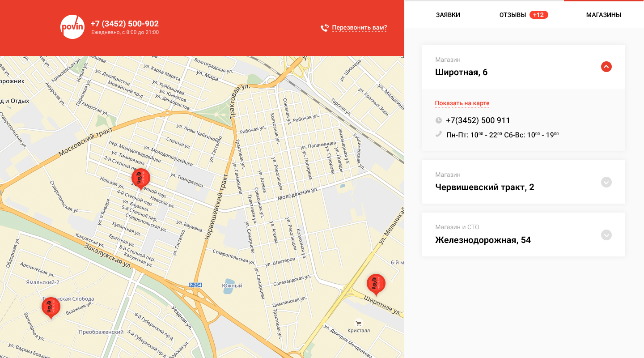
Task: Click the store phone +7(3452) 500 911
Action: pos(478,120)
